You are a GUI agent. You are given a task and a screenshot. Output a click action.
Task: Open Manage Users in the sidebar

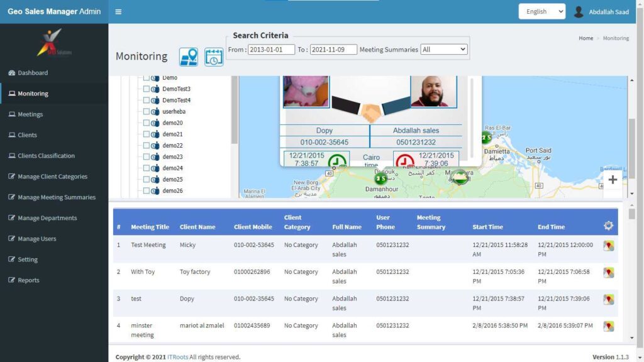click(x=36, y=239)
